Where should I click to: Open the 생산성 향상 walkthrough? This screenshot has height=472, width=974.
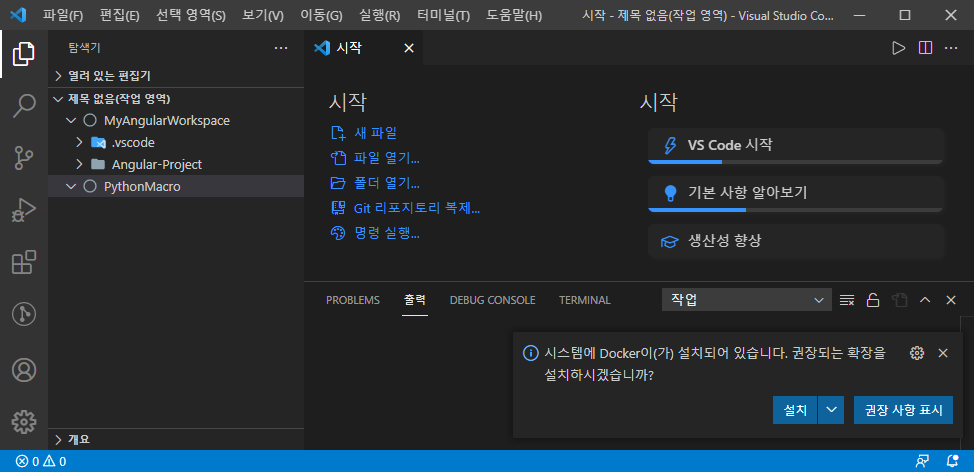795,241
